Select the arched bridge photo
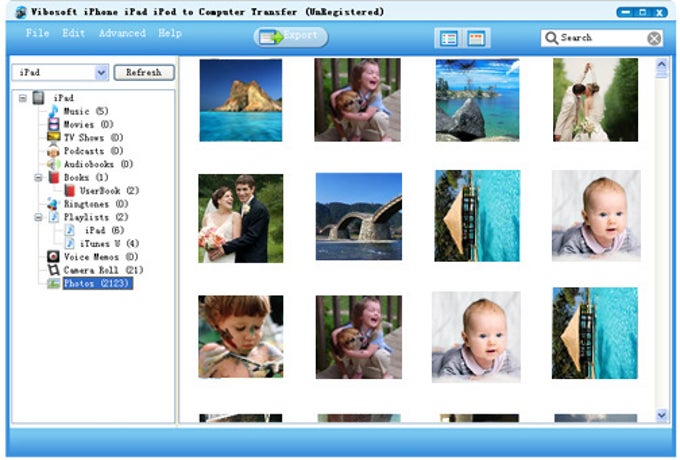Image resolution: width=680 pixels, height=460 pixels. pyautogui.click(x=359, y=216)
